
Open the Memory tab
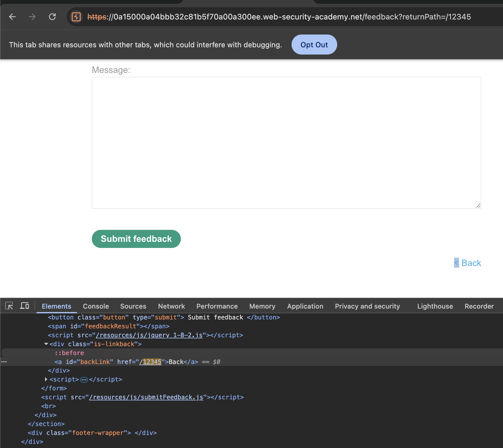point(262,306)
